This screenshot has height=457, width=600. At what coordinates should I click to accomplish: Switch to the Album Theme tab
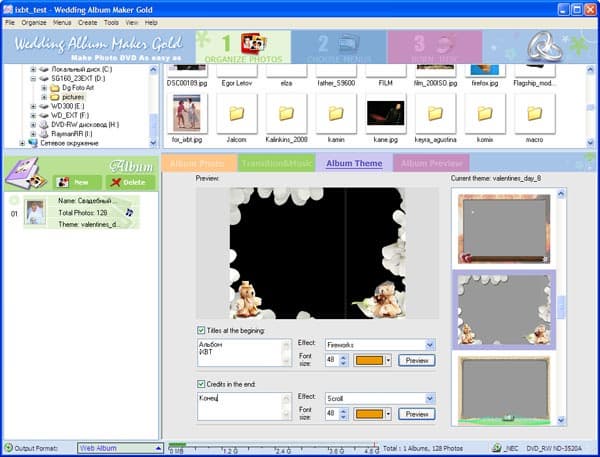pyautogui.click(x=354, y=163)
